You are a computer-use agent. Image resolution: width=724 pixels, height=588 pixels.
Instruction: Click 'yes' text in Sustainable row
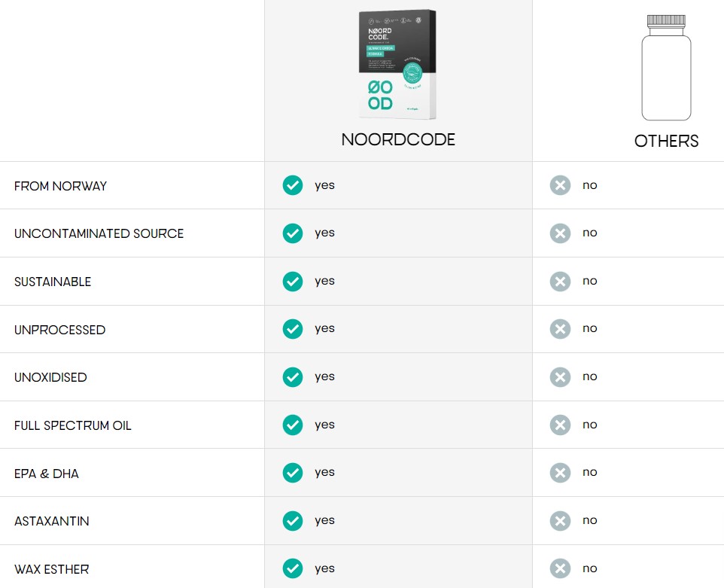point(324,282)
